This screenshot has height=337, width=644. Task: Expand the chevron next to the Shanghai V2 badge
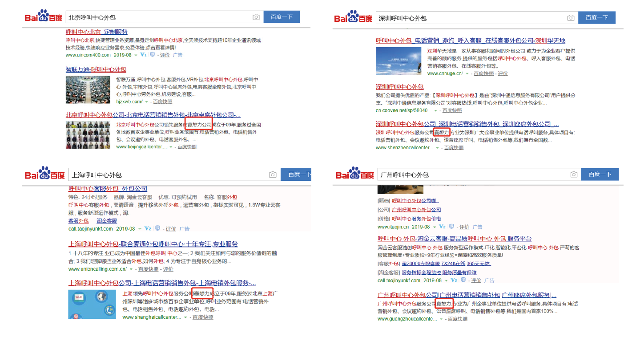[x=139, y=229]
